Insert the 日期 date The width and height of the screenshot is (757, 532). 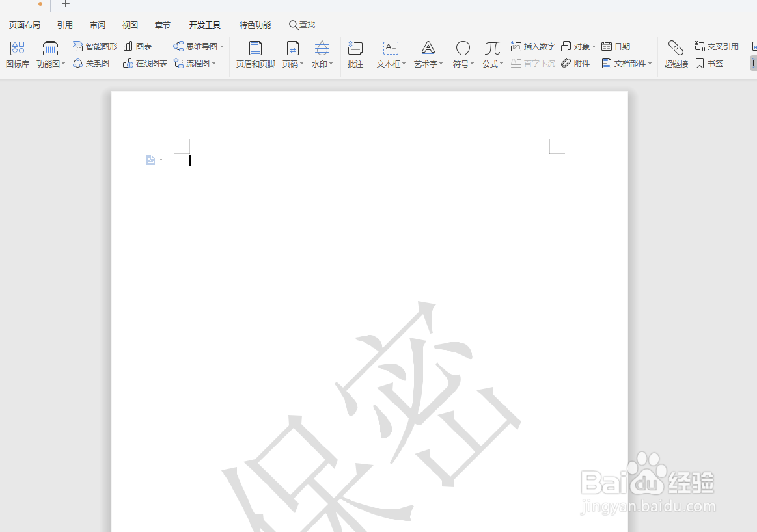(x=616, y=46)
